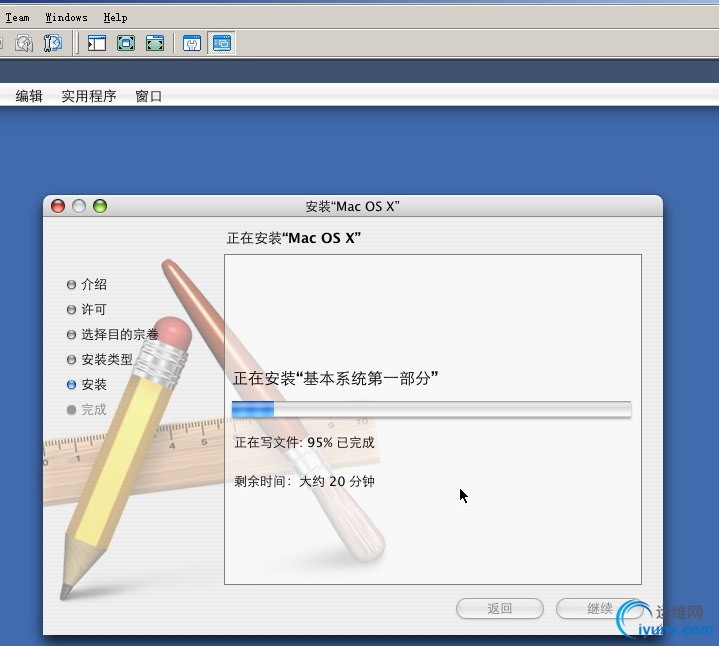Click the installation progress bar
The image size is (719, 646).
pyautogui.click(x=431, y=409)
